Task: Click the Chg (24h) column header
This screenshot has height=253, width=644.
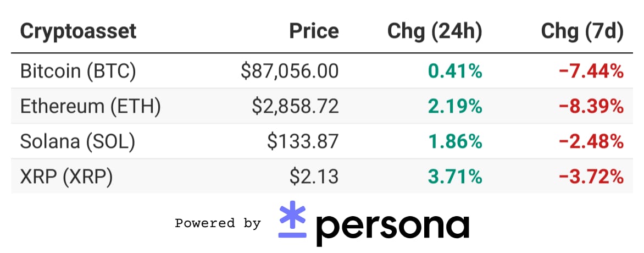Action: 435,32
